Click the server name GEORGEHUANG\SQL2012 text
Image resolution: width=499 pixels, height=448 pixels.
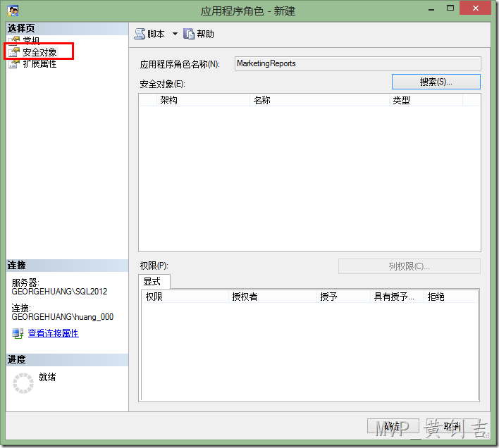coord(59,292)
